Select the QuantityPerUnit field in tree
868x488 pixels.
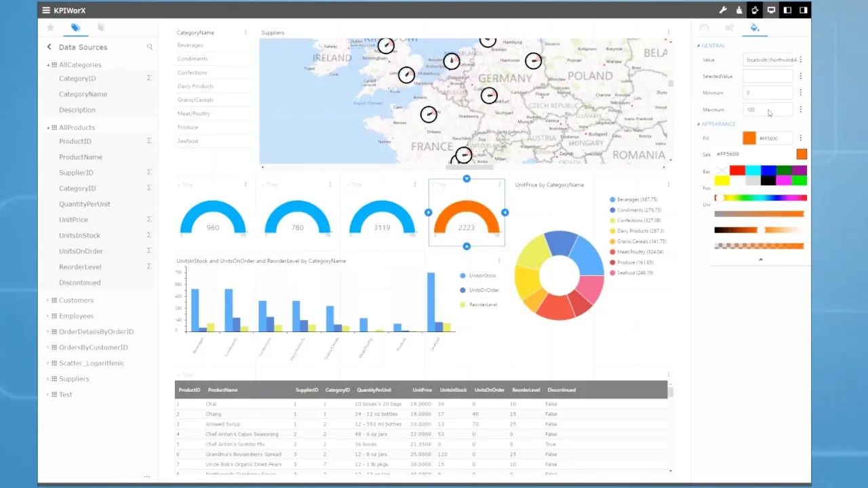coord(85,204)
